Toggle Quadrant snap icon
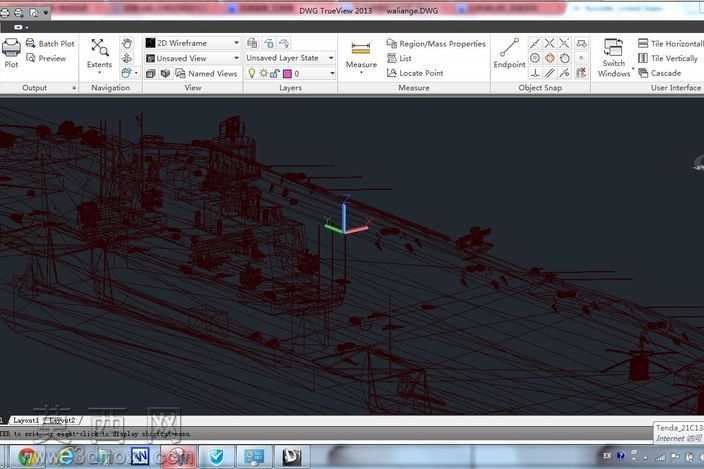The width and height of the screenshot is (704, 469). click(550, 58)
